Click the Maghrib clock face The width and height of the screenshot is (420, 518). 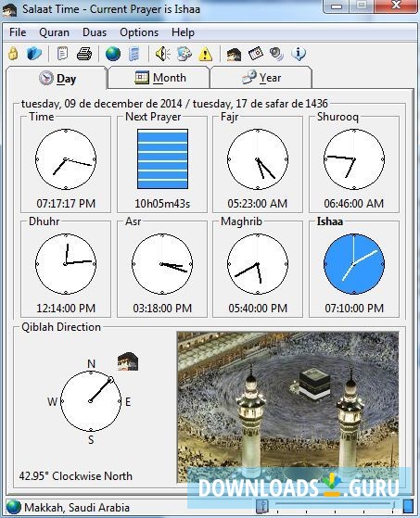pos(258,264)
